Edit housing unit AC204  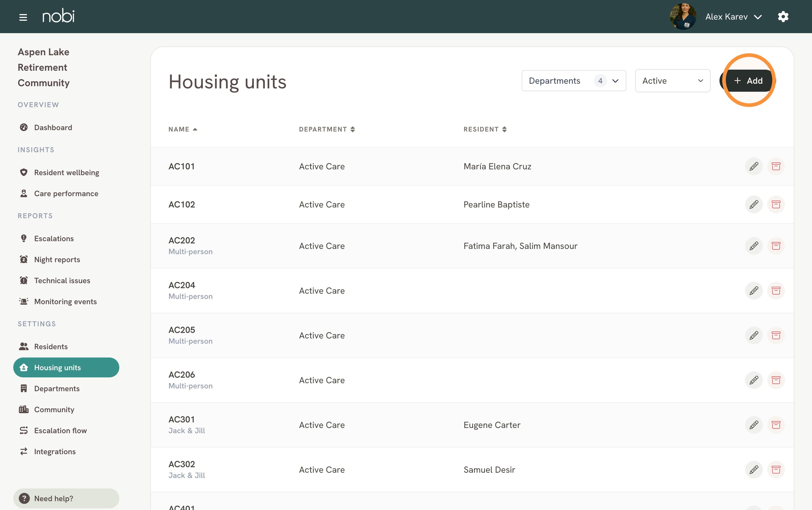click(754, 291)
